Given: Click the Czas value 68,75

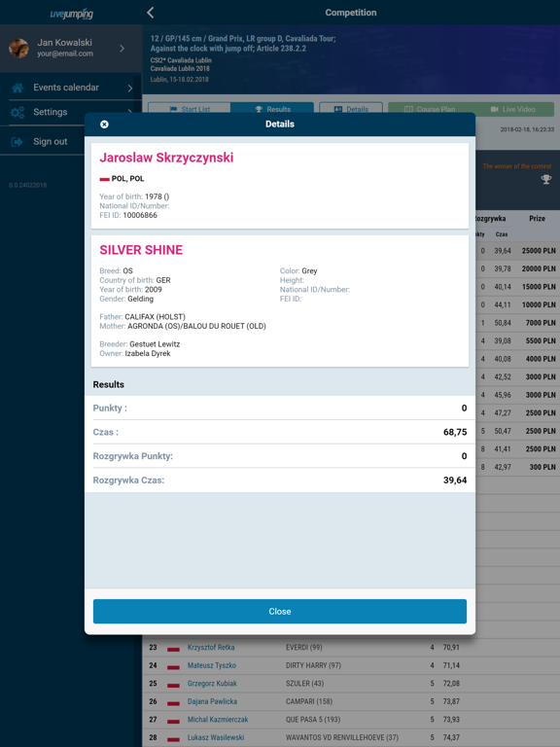Looking at the screenshot, I should [x=455, y=432].
